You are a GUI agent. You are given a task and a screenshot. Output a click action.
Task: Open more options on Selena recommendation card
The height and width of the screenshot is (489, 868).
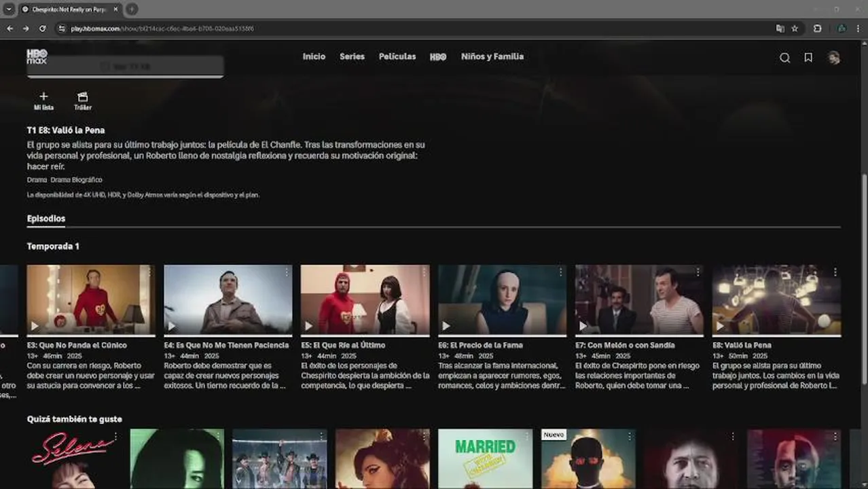coord(115,436)
